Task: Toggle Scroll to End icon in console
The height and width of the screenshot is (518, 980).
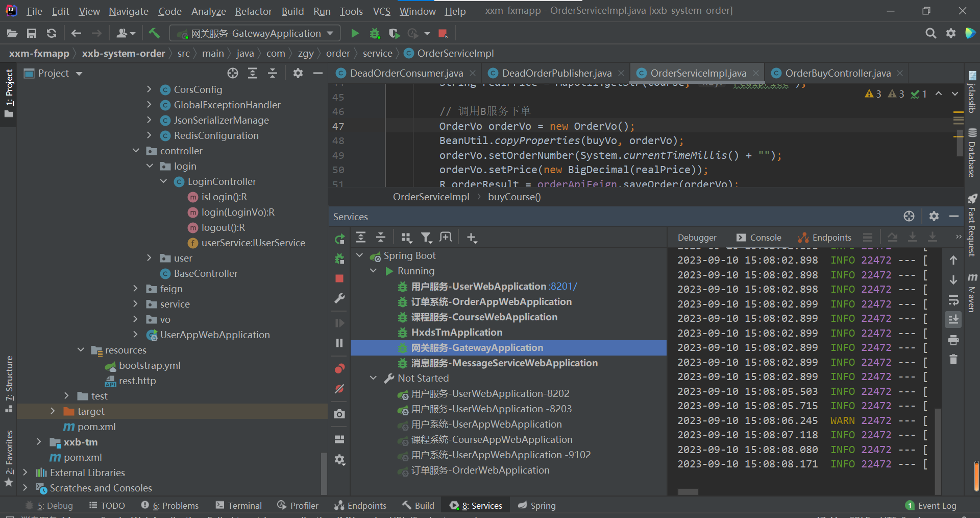Action: pos(953,320)
